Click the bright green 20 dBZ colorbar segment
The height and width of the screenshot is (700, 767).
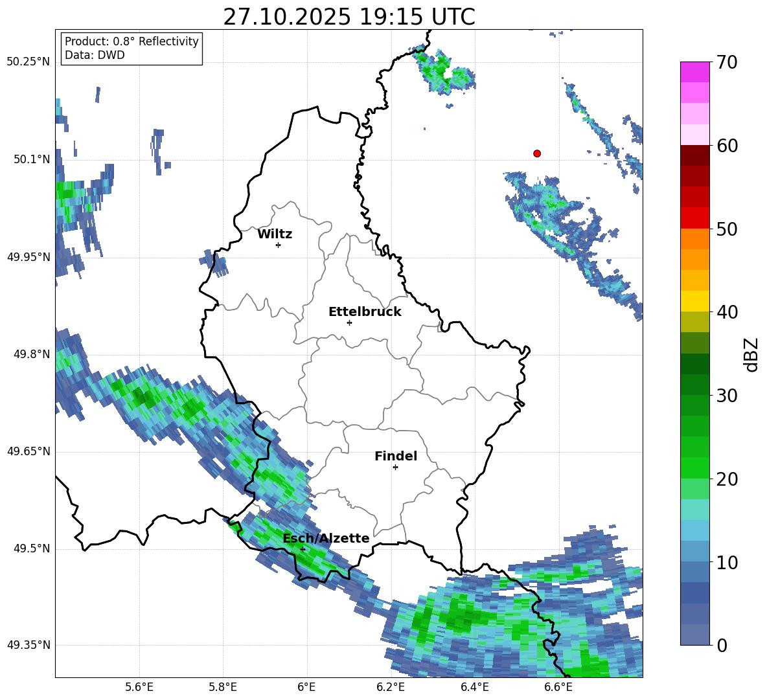click(x=694, y=468)
